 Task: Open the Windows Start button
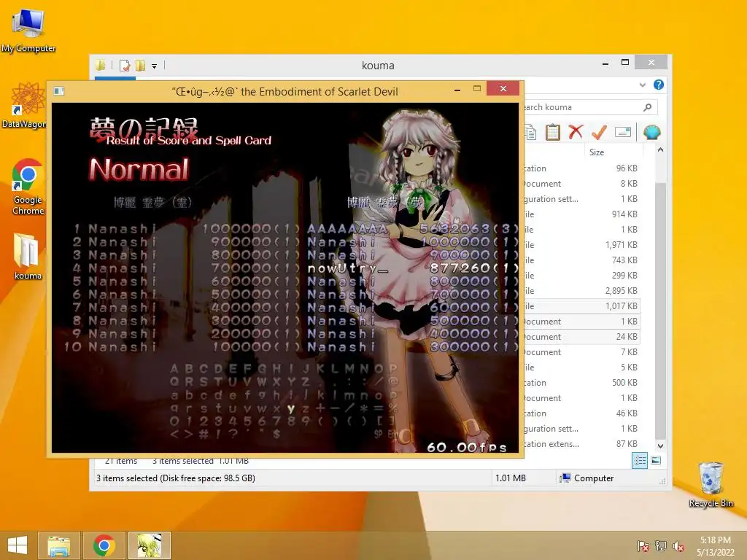pyautogui.click(x=18, y=545)
